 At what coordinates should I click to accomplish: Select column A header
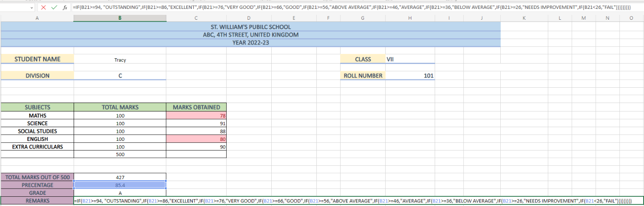point(37,18)
